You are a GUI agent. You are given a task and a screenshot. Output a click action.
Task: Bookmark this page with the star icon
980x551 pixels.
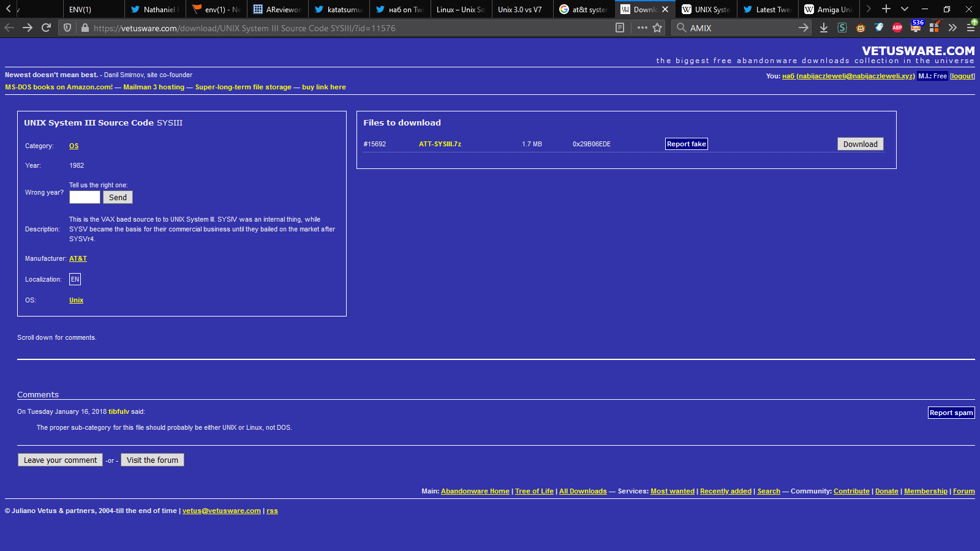657,28
